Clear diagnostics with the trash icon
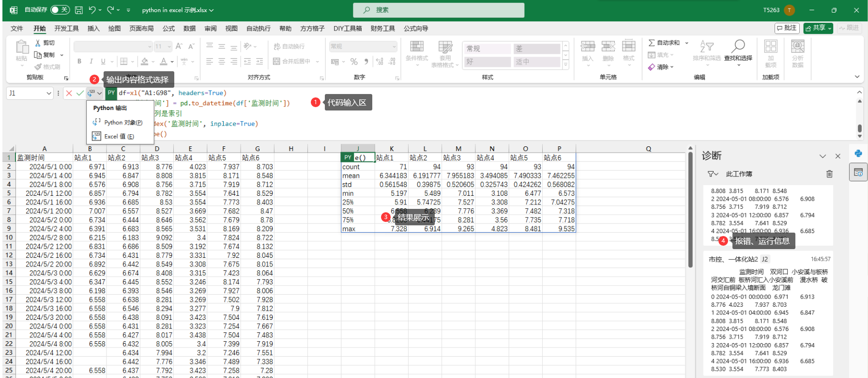The height and width of the screenshot is (378, 868). coord(829,174)
